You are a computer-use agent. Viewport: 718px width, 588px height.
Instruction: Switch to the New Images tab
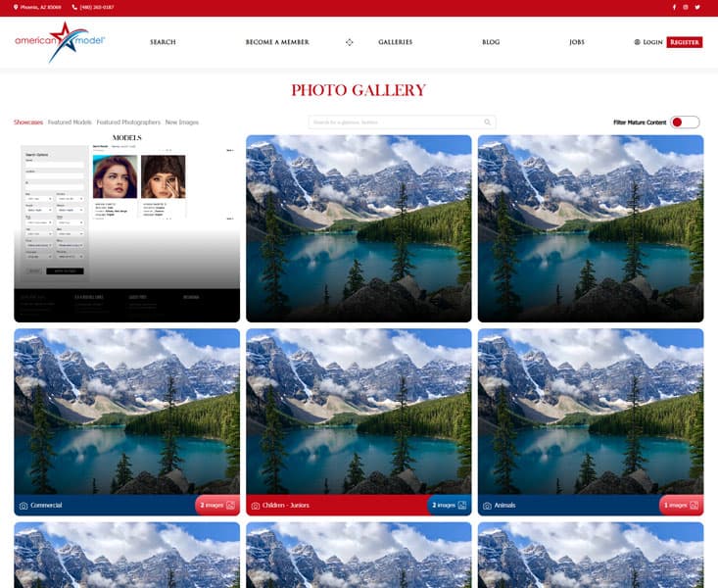[x=182, y=122]
